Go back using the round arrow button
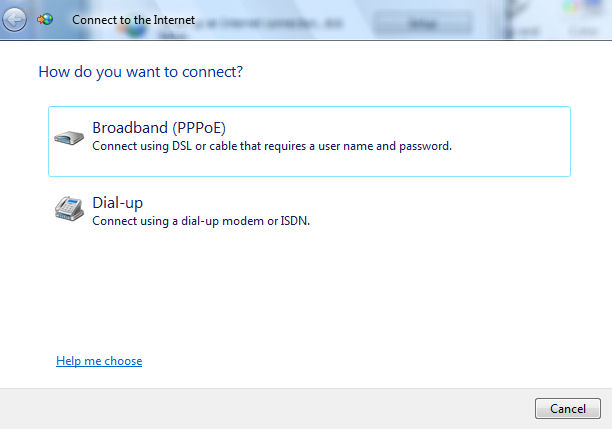 [x=14, y=19]
